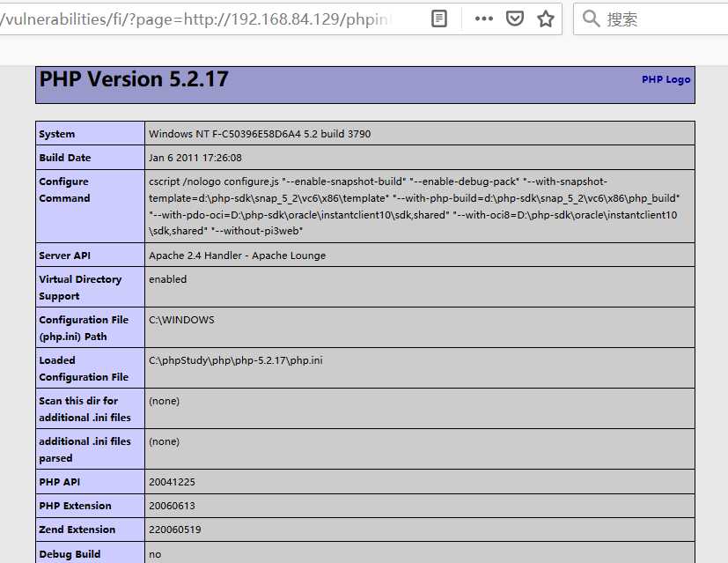Select the C:\WINDOWS path value

181,320
